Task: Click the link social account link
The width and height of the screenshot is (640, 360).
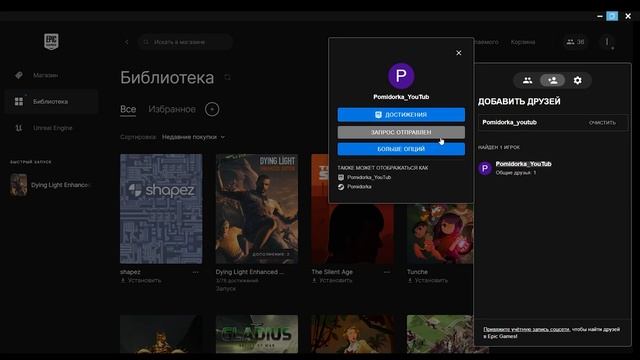Action: [x=527, y=329]
